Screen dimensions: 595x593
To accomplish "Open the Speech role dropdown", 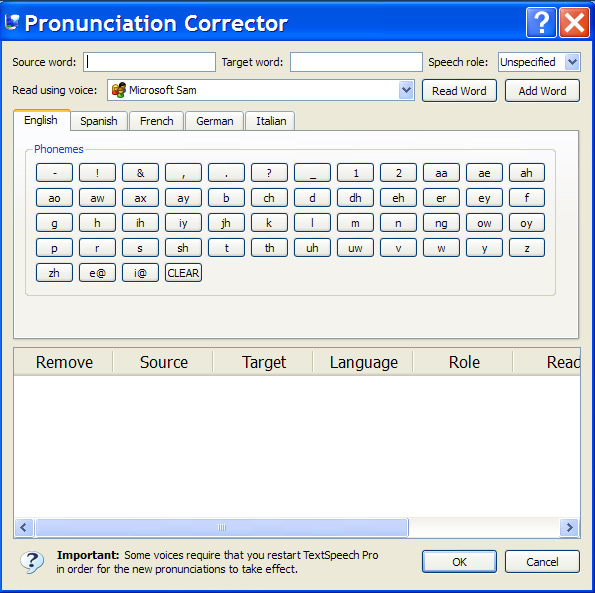I will point(572,62).
